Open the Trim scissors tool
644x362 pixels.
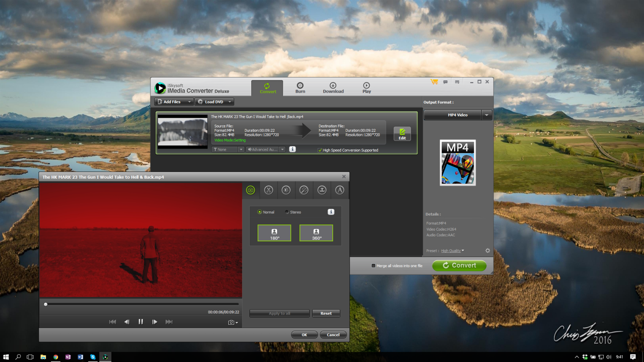point(269,190)
